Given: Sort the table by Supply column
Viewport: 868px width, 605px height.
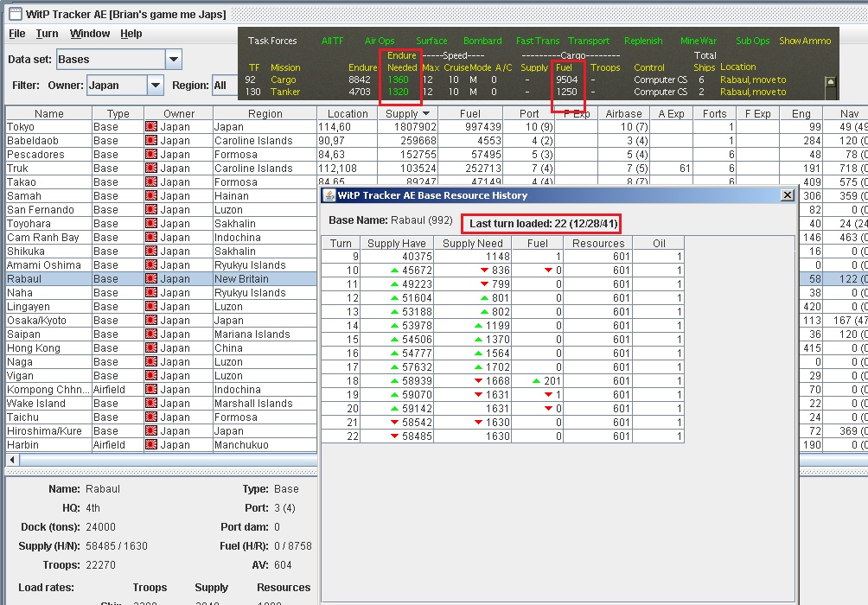Looking at the screenshot, I should (408, 113).
